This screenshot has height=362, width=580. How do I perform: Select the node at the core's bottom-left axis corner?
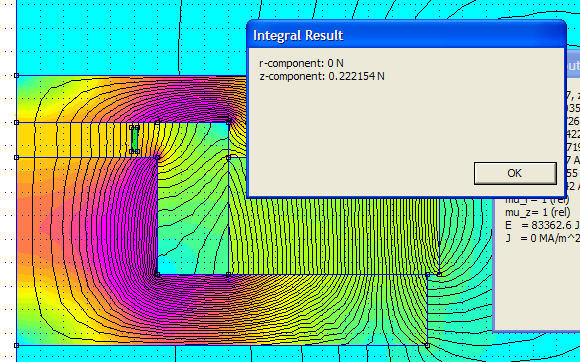coord(16,345)
